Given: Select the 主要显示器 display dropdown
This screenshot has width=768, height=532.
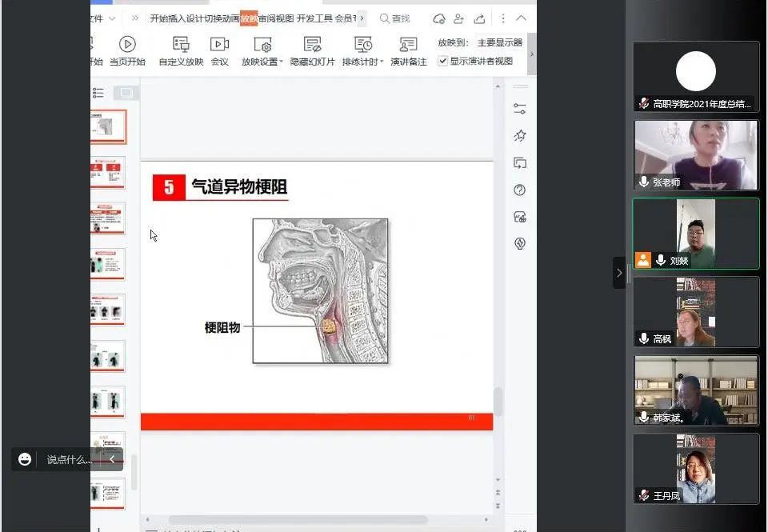Looking at the screenshot, I should click(499, 42).
